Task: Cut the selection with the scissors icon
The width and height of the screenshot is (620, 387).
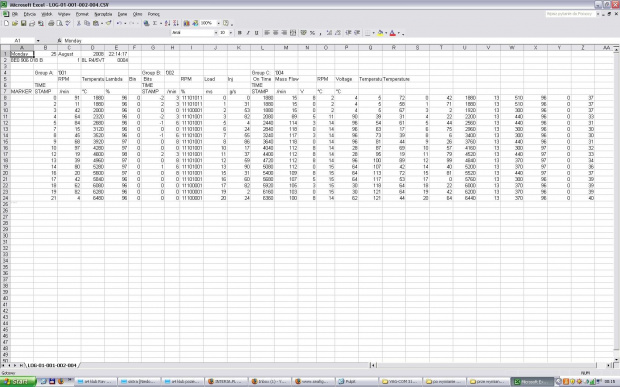Action: tap(79, 23)
